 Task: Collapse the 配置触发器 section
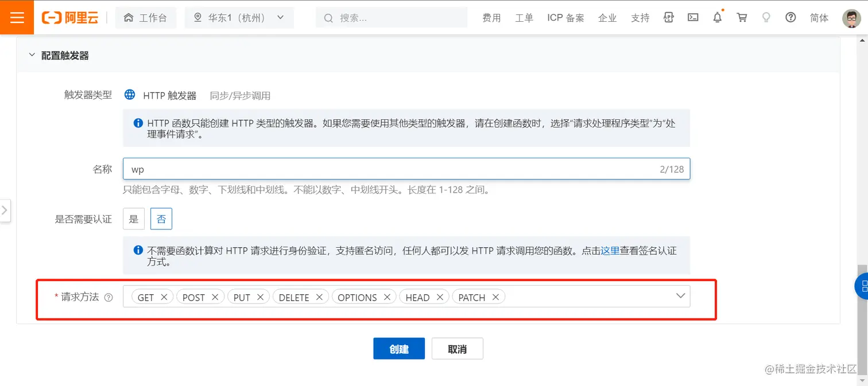(x=32, y=56)
